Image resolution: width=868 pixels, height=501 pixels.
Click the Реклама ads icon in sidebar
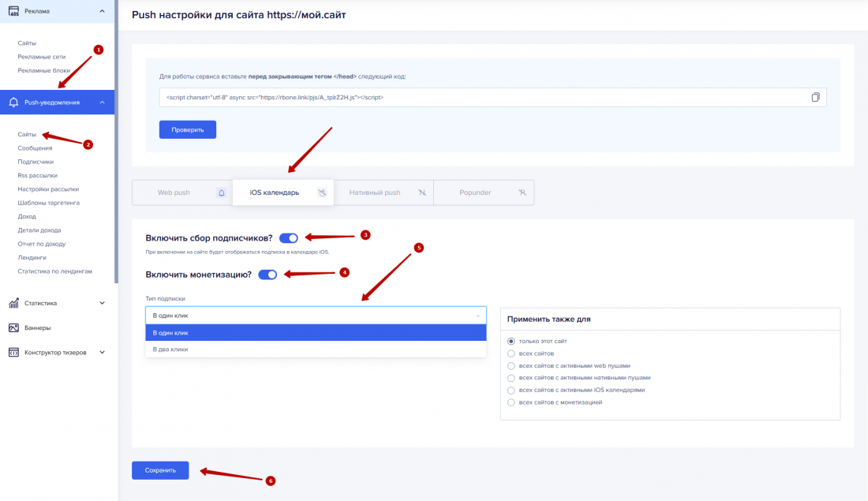[14, 11]
